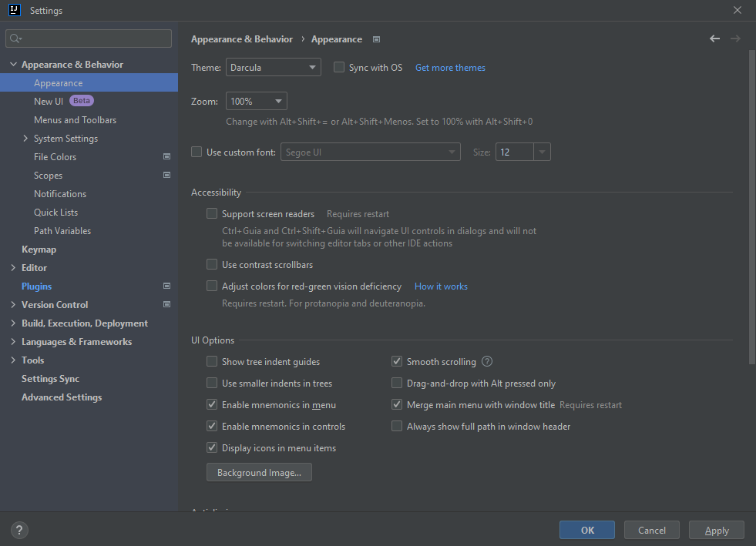Viewport: 756px width, 546px height.
Task: Enable Always show full path in window header
Action: (397, 426)
